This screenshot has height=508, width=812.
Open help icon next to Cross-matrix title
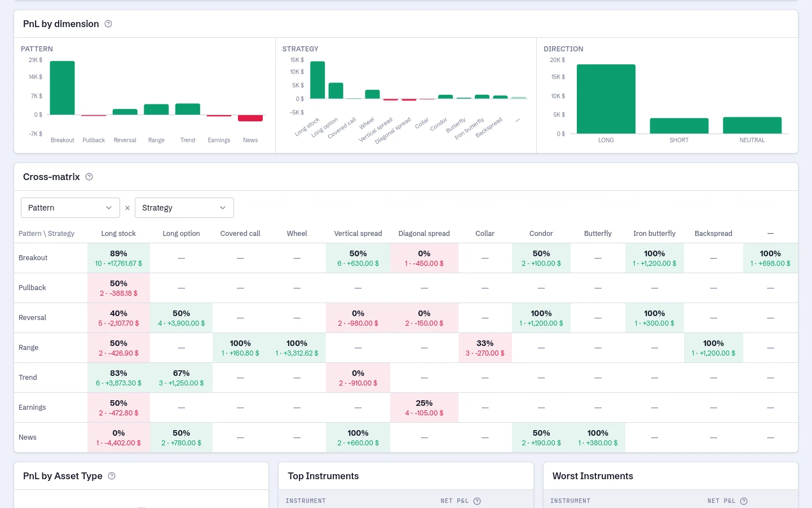[x=89, y=177]
